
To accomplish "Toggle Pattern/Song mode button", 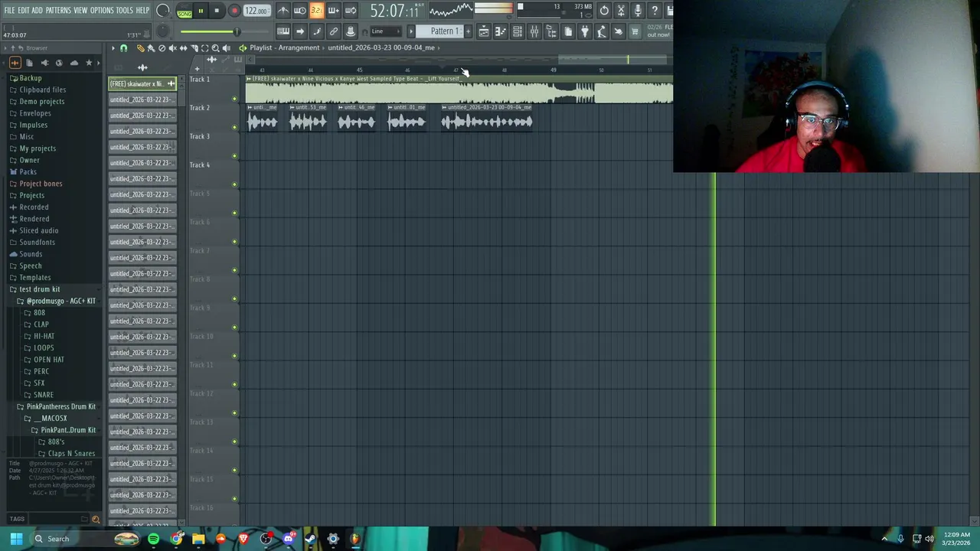I will tap(185, 11).
